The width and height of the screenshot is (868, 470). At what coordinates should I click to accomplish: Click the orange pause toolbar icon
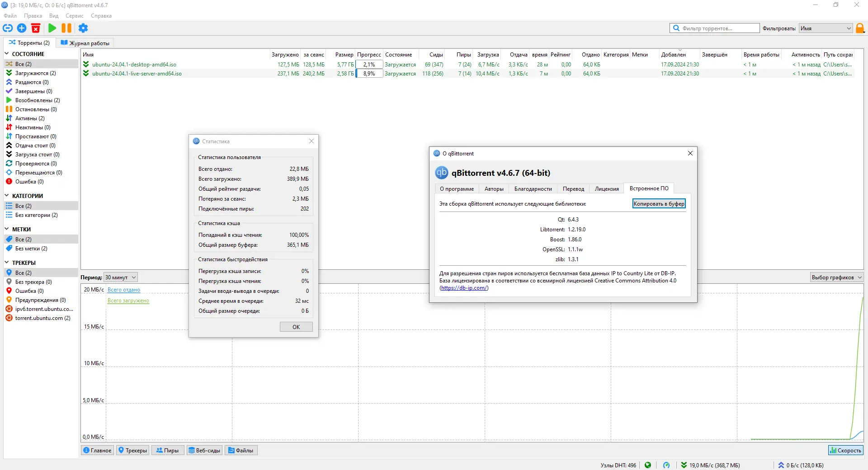pos(66,28)
